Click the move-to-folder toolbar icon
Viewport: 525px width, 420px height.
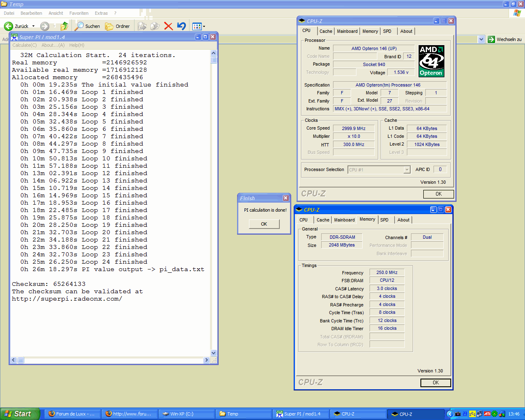(x=142, y=26)
